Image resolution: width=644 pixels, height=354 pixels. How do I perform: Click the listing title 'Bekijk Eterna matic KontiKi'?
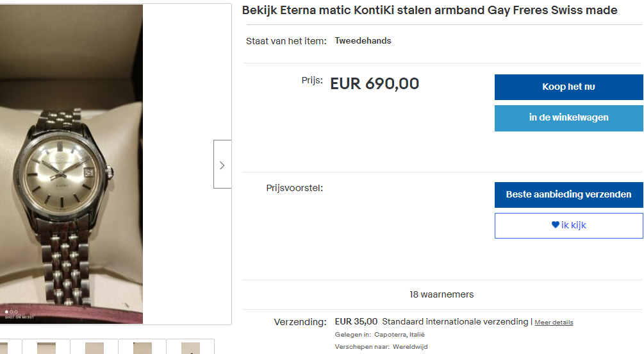tap(429, 10)
